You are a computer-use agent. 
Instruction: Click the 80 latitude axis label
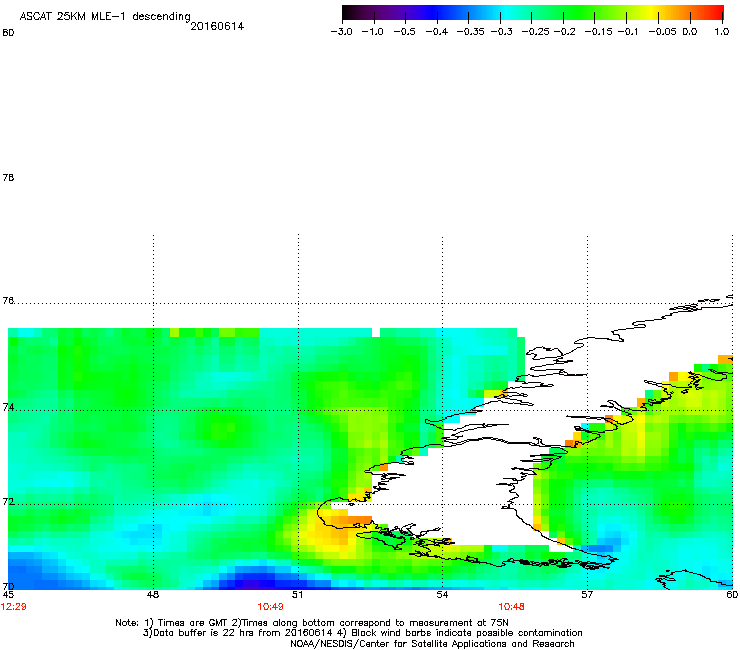pyautogui.click(x=8, y=33)
